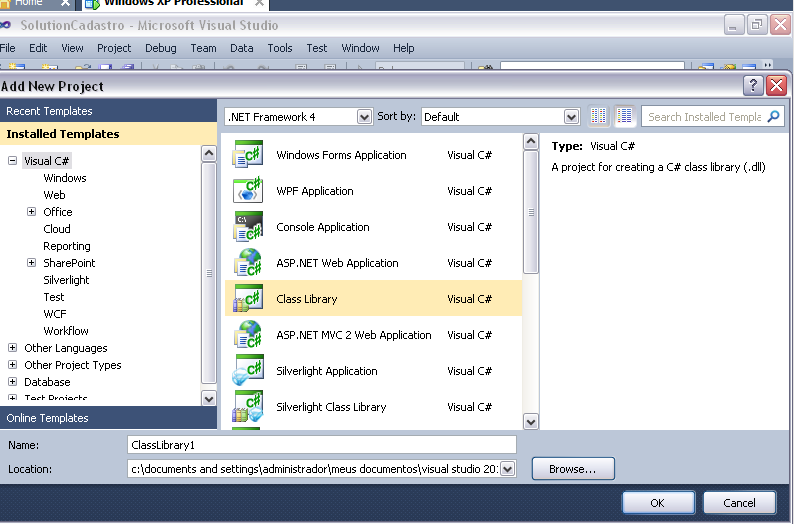Open the Project menu

(x=114, y=48)
